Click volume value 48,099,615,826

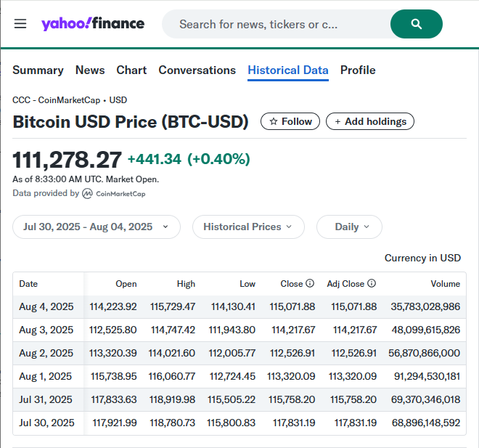tap(426, 330)
